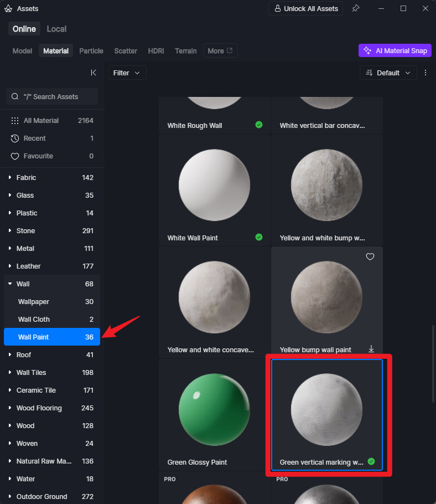This screenshot has width=436, height=504.
Task: Open the Default sort order dropdown
Action: point(388,73)
